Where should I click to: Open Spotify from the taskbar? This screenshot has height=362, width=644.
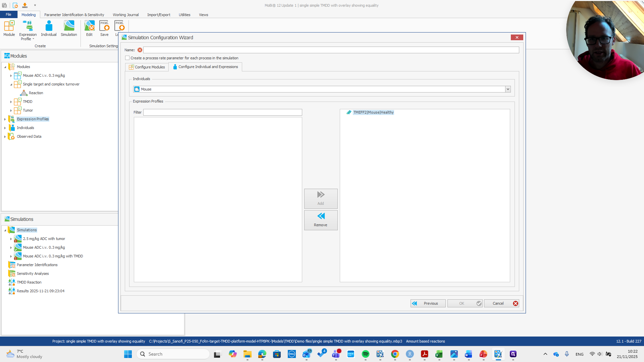(x=365, y=354)
